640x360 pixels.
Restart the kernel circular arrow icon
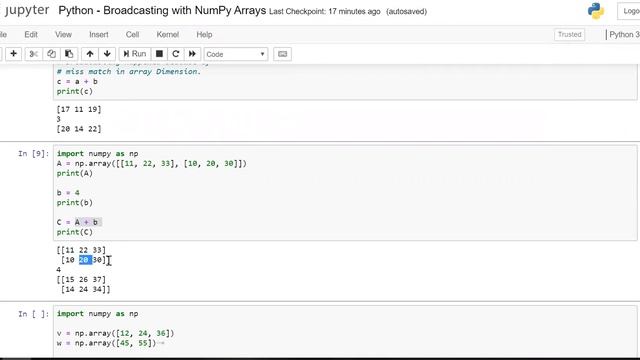[x=176, y=54]
